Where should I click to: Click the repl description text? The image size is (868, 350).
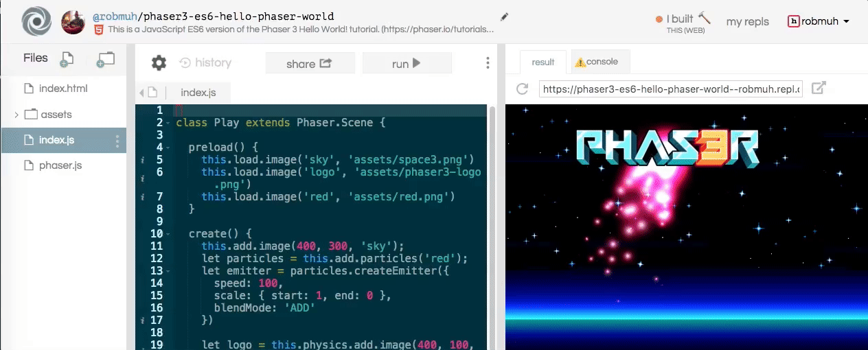[x=301, y=30]
